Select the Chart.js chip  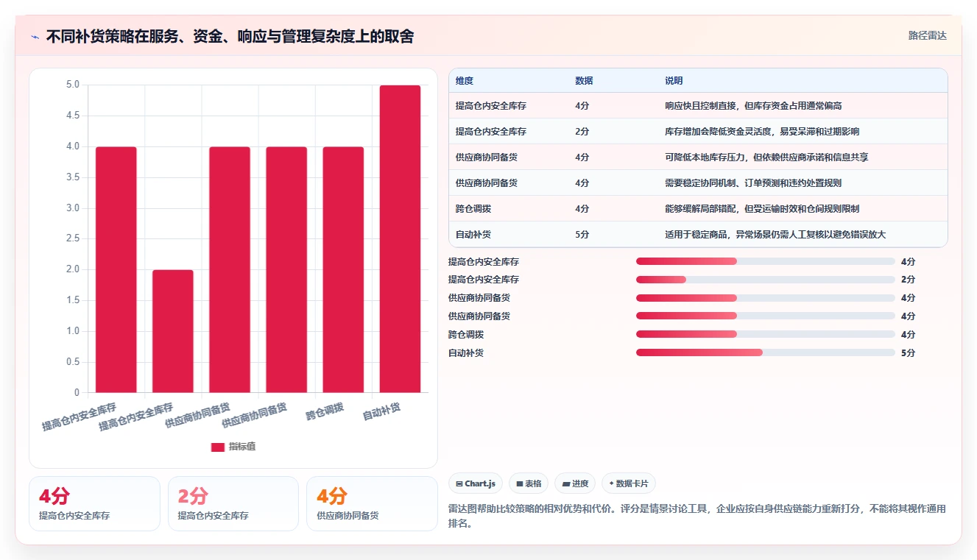tap(476, 483)
